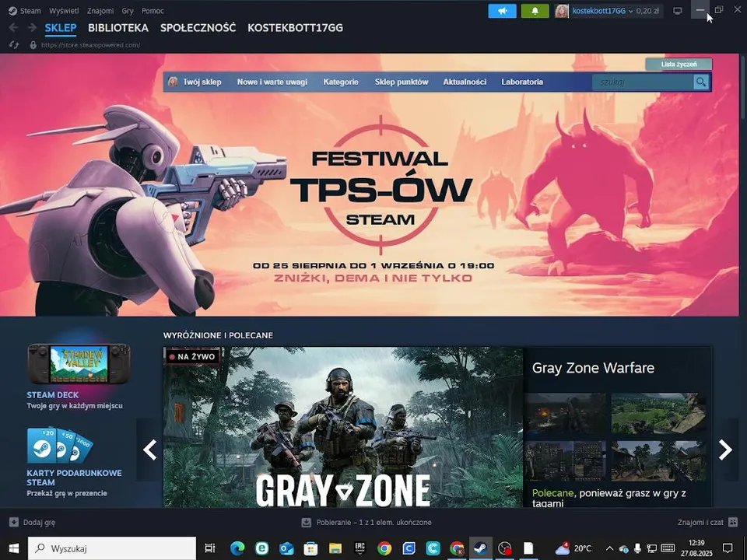Viewport: 747px width, 560px height.
Task: Open Outlook from the taskbar
Action: click(x=286, y=548)
